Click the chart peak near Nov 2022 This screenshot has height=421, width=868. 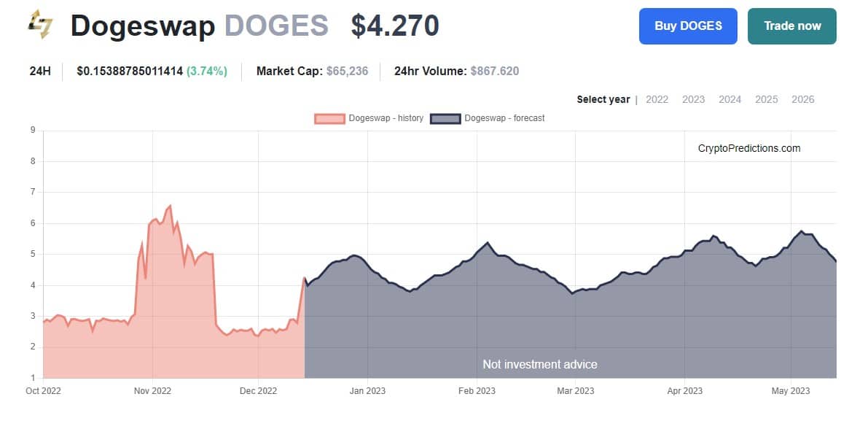pos(171,206)
